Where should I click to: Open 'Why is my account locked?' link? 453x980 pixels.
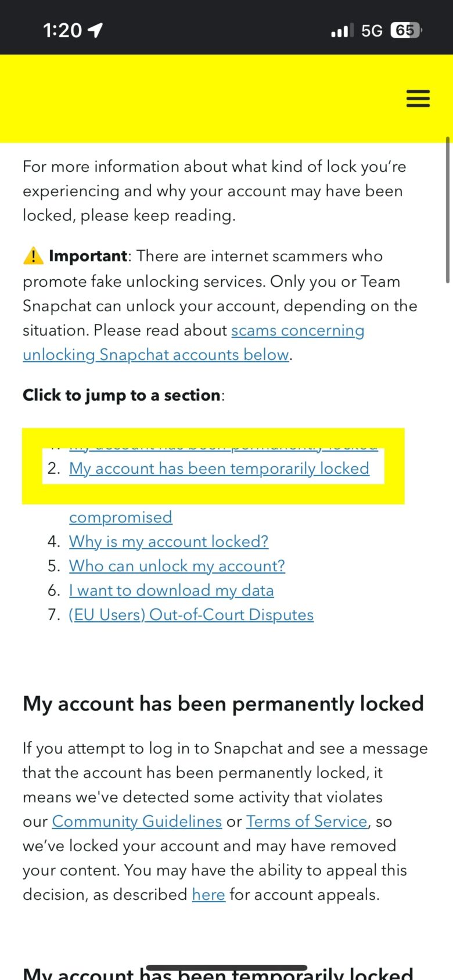(168, 541)
